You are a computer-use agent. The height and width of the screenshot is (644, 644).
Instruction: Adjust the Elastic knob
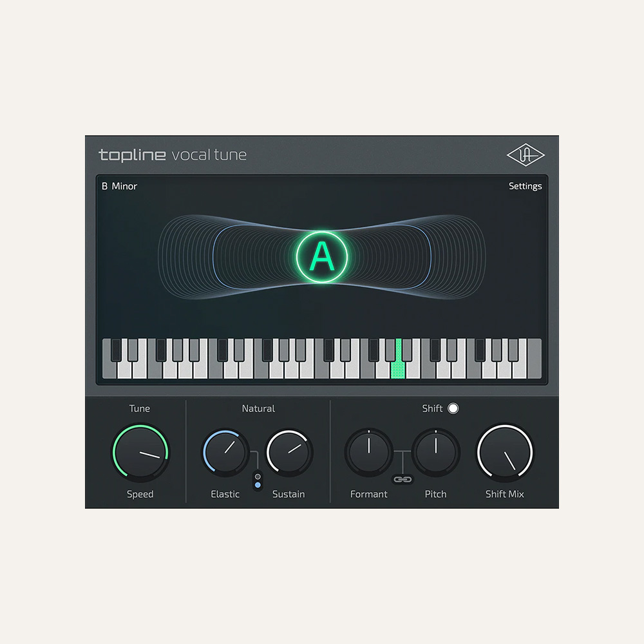coord(225,453)
